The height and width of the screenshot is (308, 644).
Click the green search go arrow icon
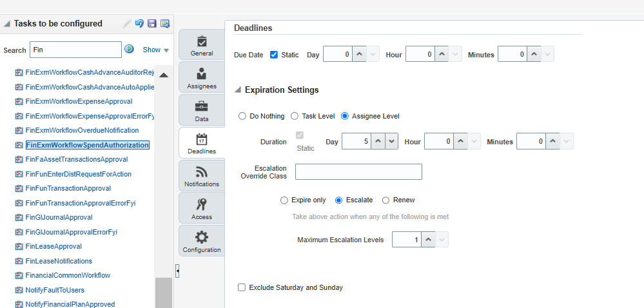click(x=129, y=49)
